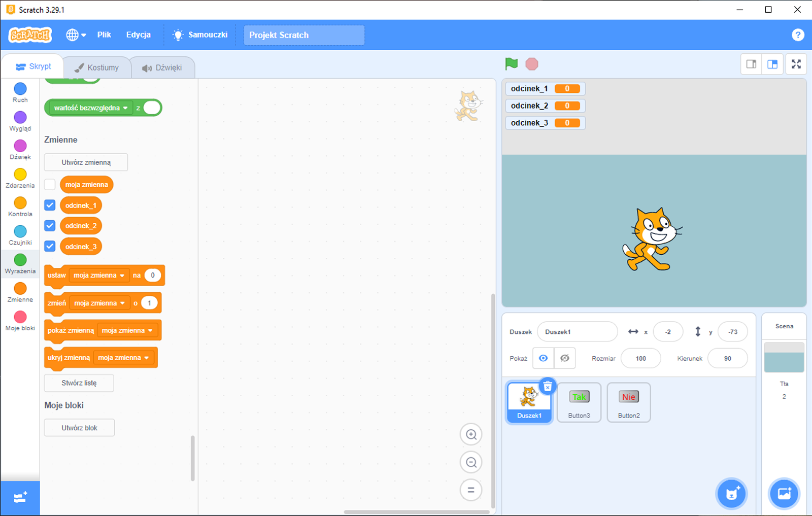Uncheck the odcinek_1 variable checkbox
The height and width of the screenshot is (516, 812).
[x=49, y=205]
